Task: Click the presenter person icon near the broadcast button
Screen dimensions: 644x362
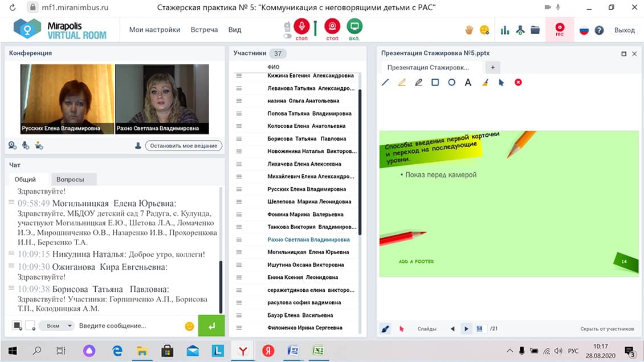Action: click(138, 145)
